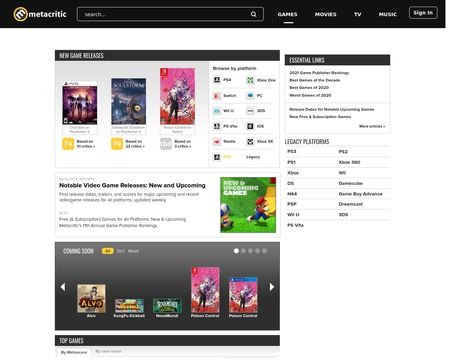Click the grey tbd score badge
Image resolution: width=450 pixels, height=360 pixels.
click(166, 144)
